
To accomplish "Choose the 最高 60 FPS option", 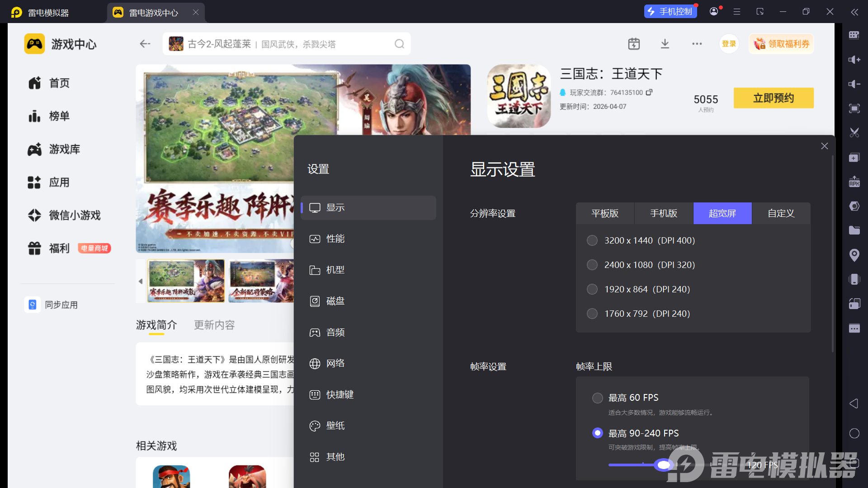I will [x=598, y=398].
